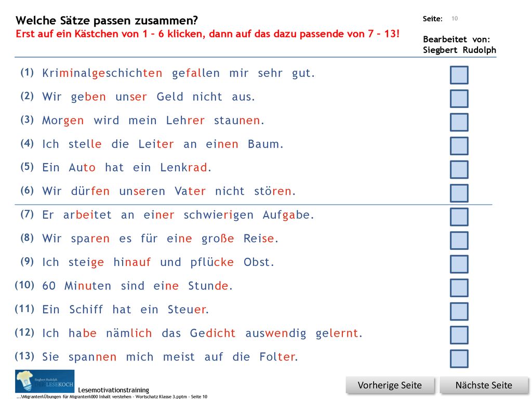
Task: Select the box next to sentence 2
Action: (459, 98)
